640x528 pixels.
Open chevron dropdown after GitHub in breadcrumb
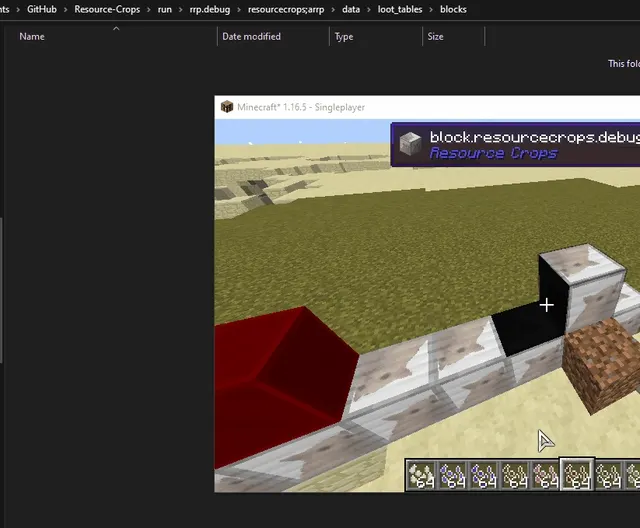[65, 9]
